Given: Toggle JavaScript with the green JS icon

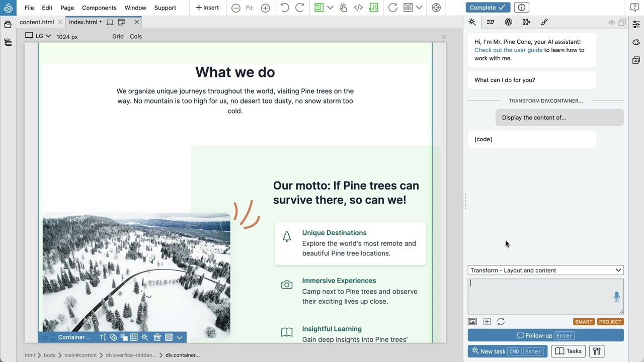Looking at the screenshot, I should tap(373, 8).
